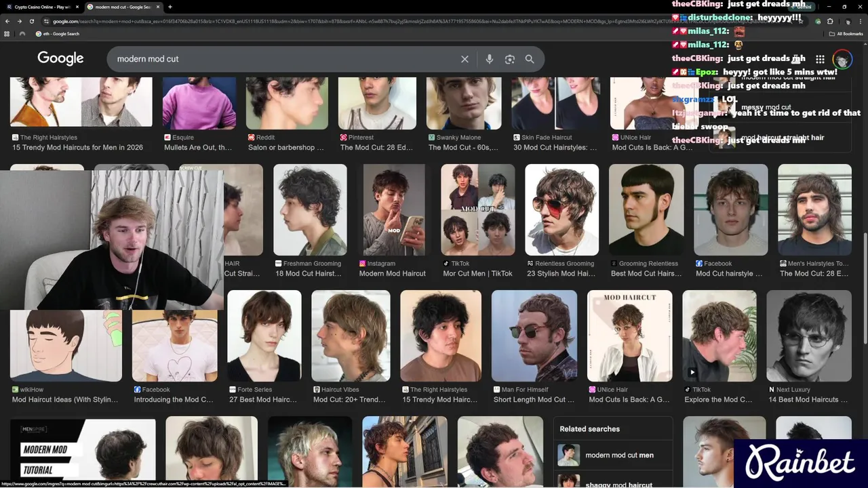Image resolution: width=868 pixels, height=488 pixels.
Task: Click the Related searches heading
Action: coord(589,429)
